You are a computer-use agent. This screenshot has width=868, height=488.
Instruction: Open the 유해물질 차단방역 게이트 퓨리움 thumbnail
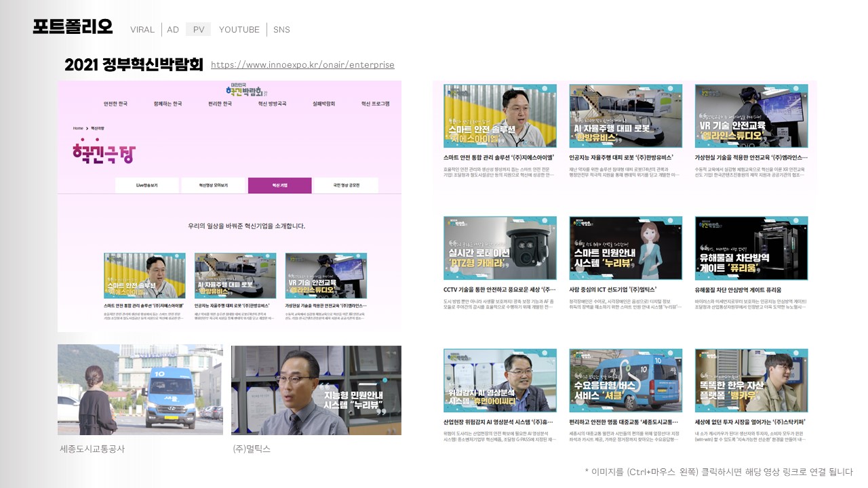pos(751,248)
